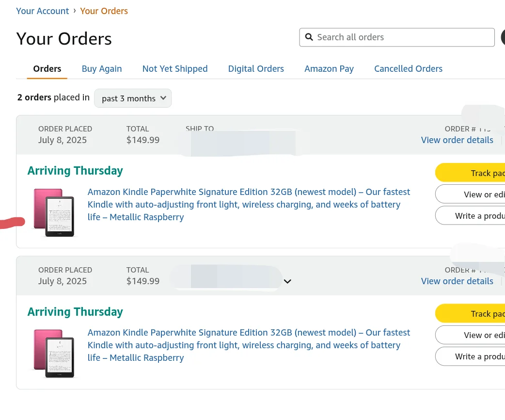View order details for the second order
Viewport: 505px width, 420px height.
[457, 281]
